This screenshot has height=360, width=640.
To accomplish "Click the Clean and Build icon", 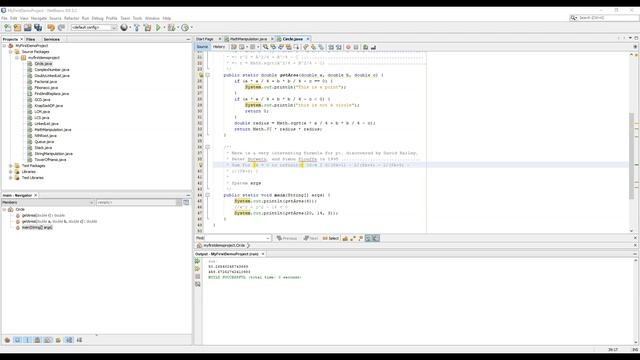I will (x=147, y=28).
